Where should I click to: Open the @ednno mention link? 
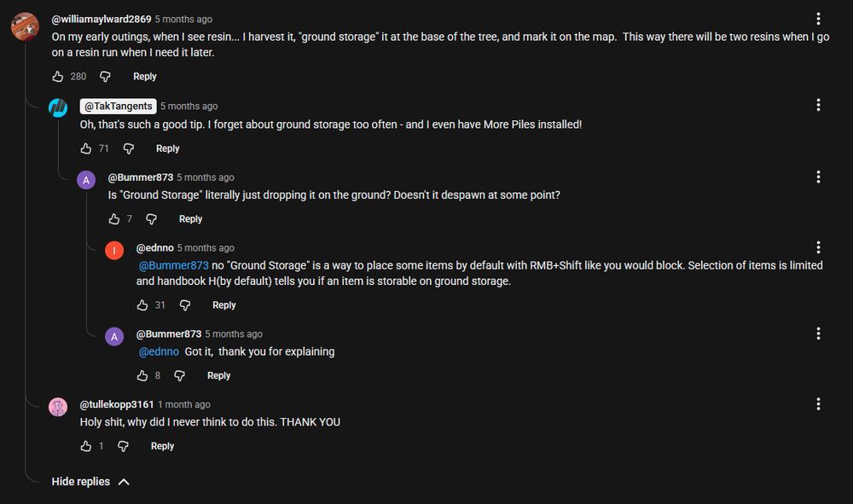point(158,351)
